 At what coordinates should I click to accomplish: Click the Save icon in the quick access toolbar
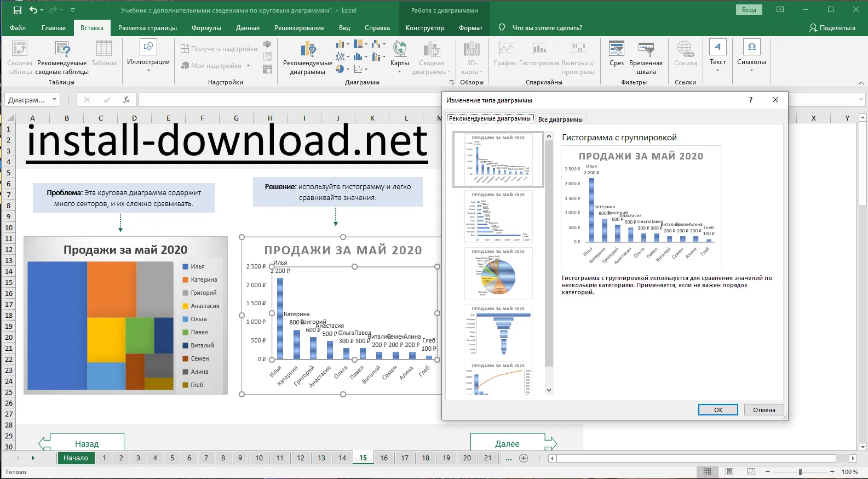coord(18,10)
